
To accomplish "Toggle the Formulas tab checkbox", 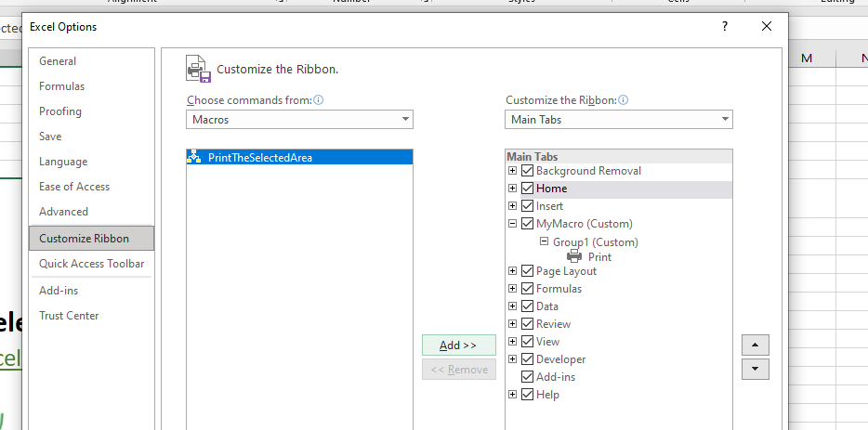I will tap(528, 289).
